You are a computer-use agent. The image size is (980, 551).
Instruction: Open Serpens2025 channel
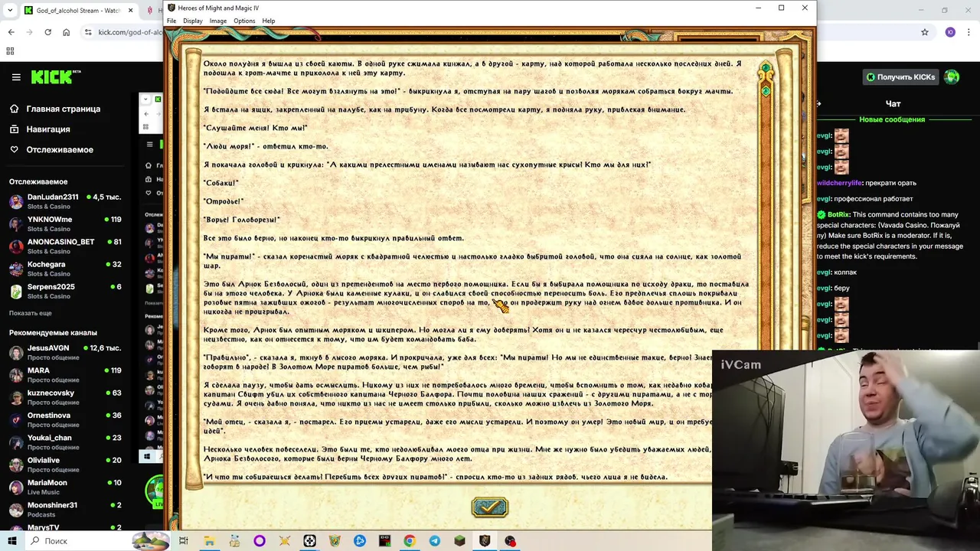click(65, 291)
